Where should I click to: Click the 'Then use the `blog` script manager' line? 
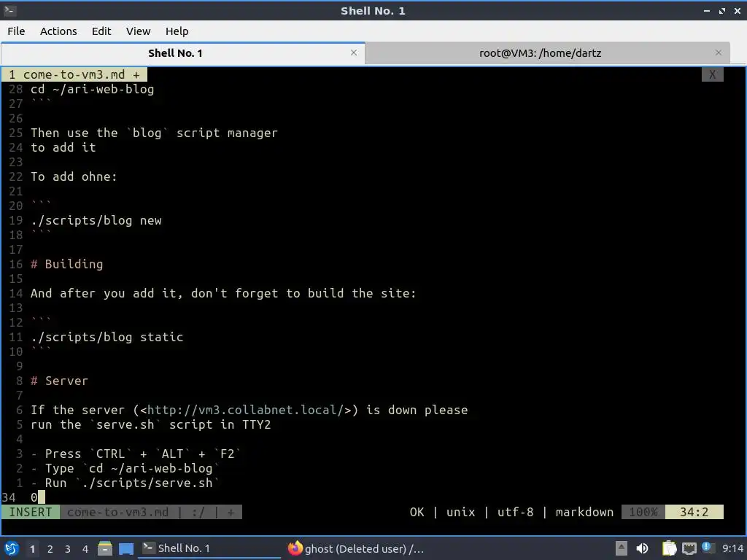click(154, 133)
